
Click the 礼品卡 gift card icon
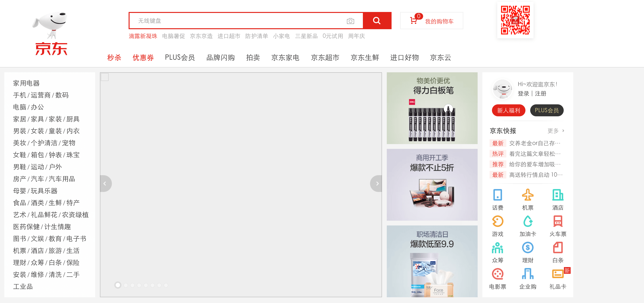[x=558, y=274]
